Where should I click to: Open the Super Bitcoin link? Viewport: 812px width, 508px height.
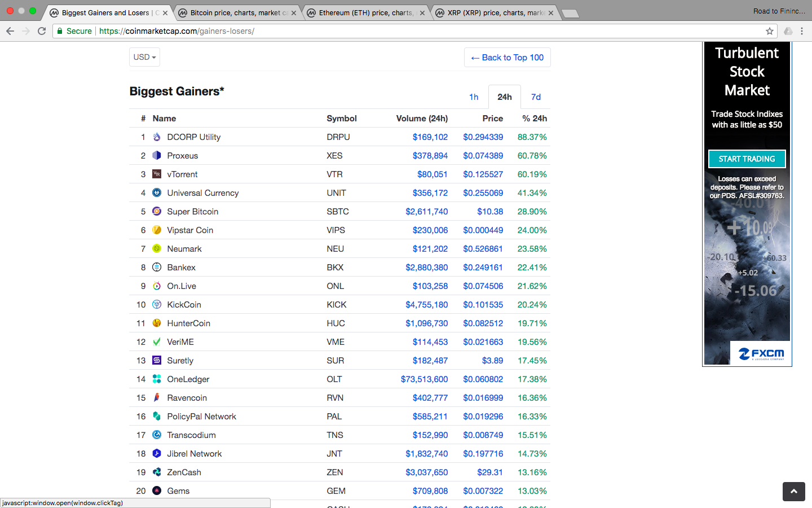pos(192,212)
